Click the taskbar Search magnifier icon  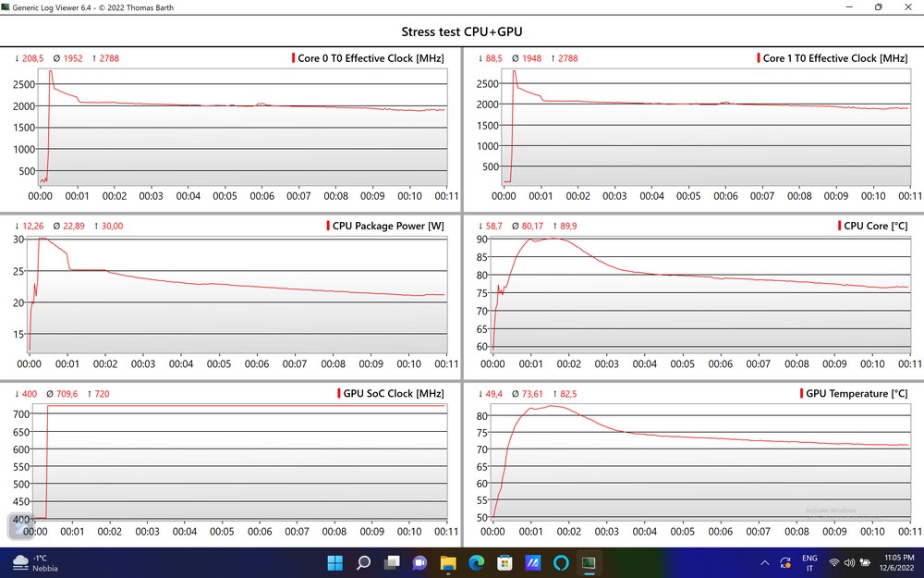[363, 562]
